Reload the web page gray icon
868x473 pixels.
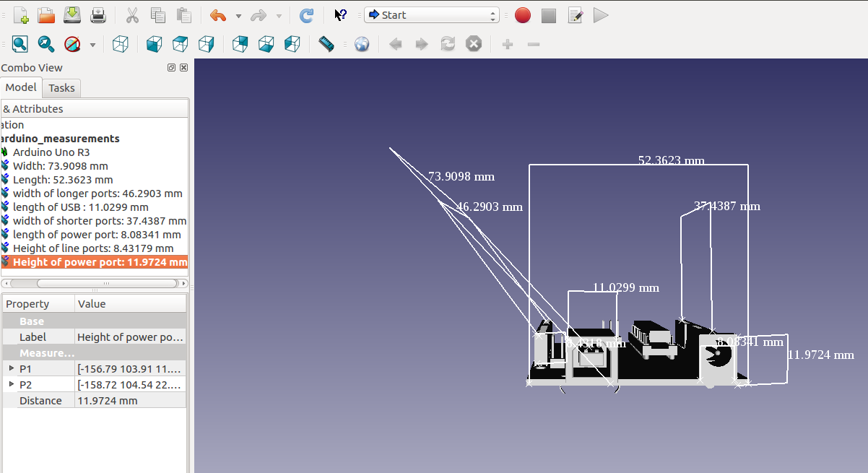click(x=448, y=44)
